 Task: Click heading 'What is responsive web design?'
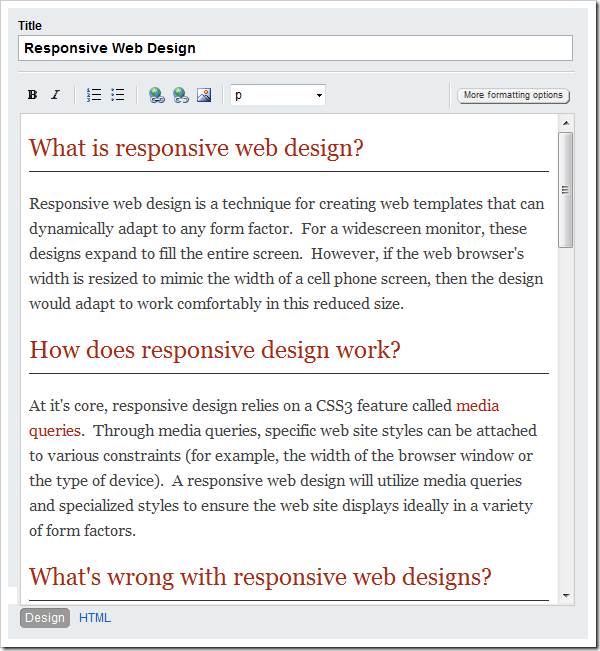click(x=196, y=148)
